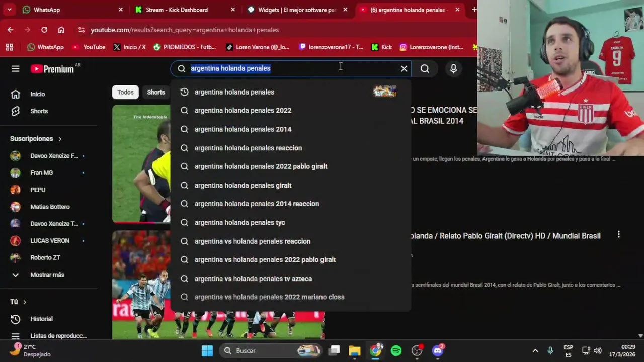Open the Loren Varone TikTok bookmark

coord(258,47)
